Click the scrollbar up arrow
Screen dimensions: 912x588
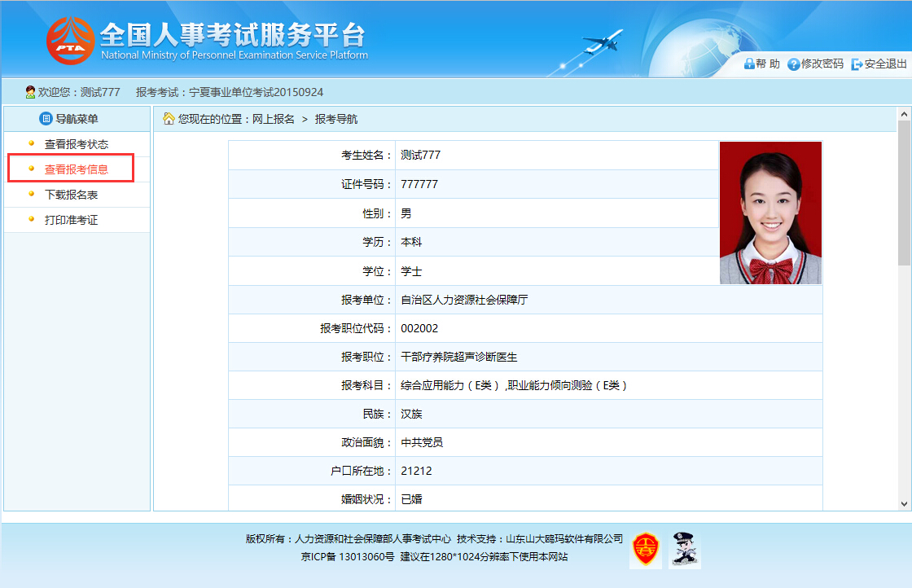coord(904,114)
